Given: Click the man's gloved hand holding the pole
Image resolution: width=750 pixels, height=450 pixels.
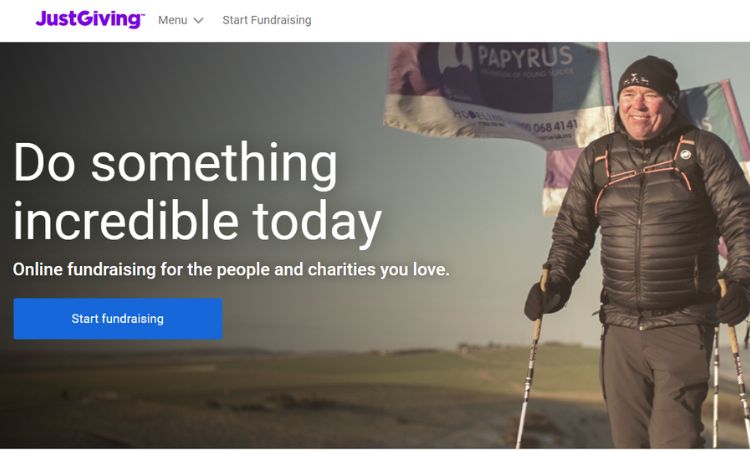Looking at the screenshot, I should pyautogui.click(x=546, y=298).
